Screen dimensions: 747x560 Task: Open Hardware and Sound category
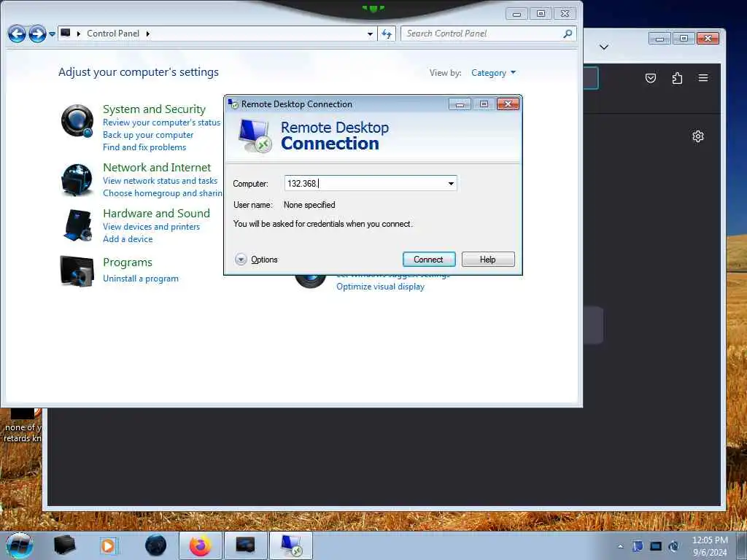click(156, 214)
